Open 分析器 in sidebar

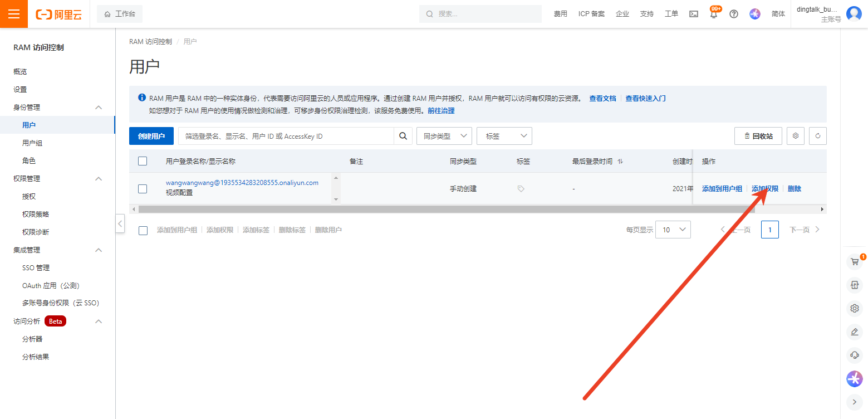coord(32,339)
